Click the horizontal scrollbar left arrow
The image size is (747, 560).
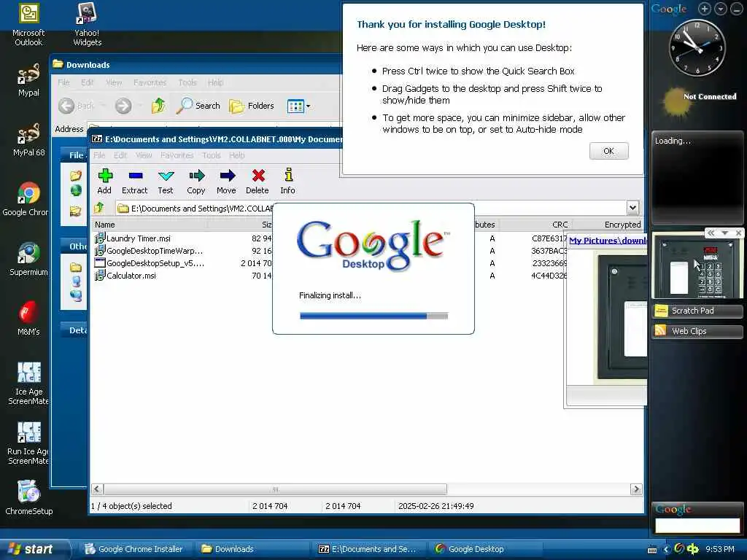click(x=97, y=489)
